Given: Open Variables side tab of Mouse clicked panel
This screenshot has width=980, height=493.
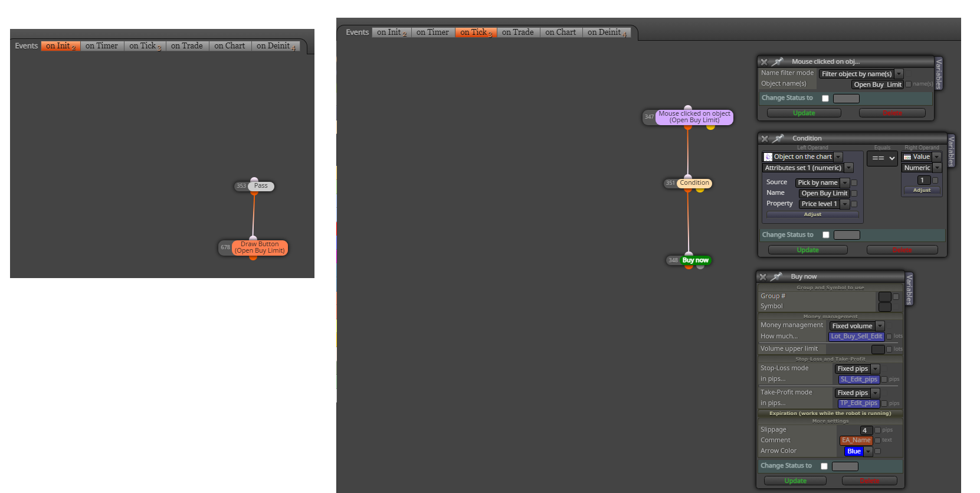Looking at the screenshot, I should tap(939, 74).
